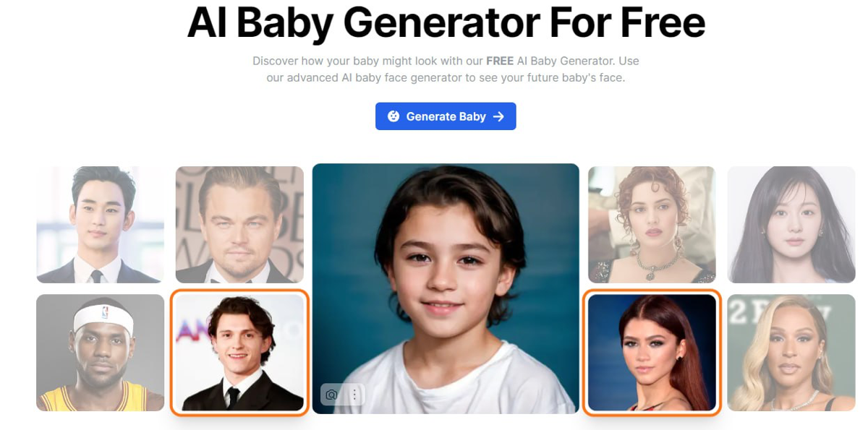The width and height of the screenshot is (868, 430).
Task: Select the highlighted curly-haired man in a black suit
Action: coord(239,353)
